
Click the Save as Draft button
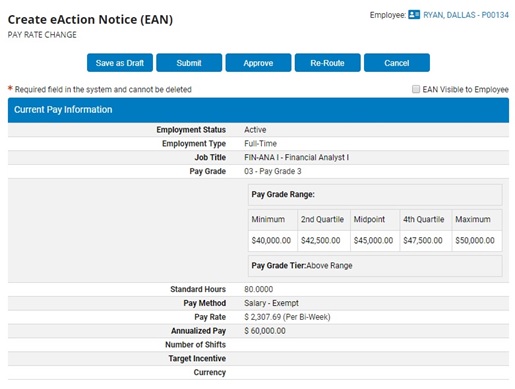[x=120, y=63]
